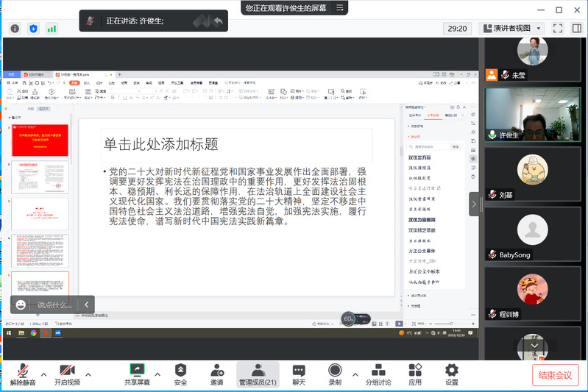Open the 演讲者视图 layout dropdown

click(511, 29)
